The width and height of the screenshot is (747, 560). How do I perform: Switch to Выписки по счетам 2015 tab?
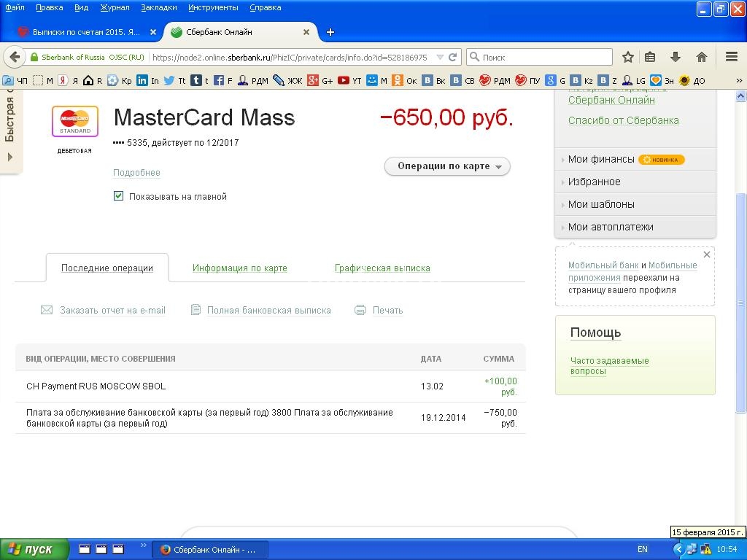point(86,32)
